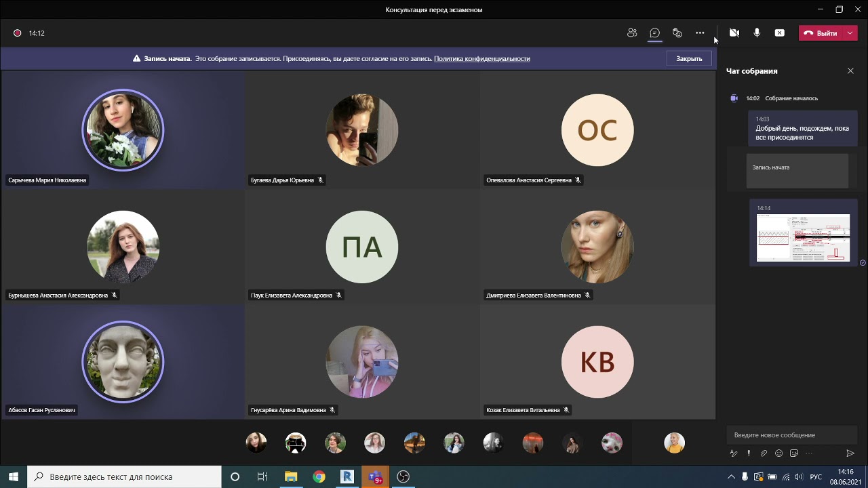Open Google Chrome from the taskbar
Viewport: 868px width, 488px height.
319,476
